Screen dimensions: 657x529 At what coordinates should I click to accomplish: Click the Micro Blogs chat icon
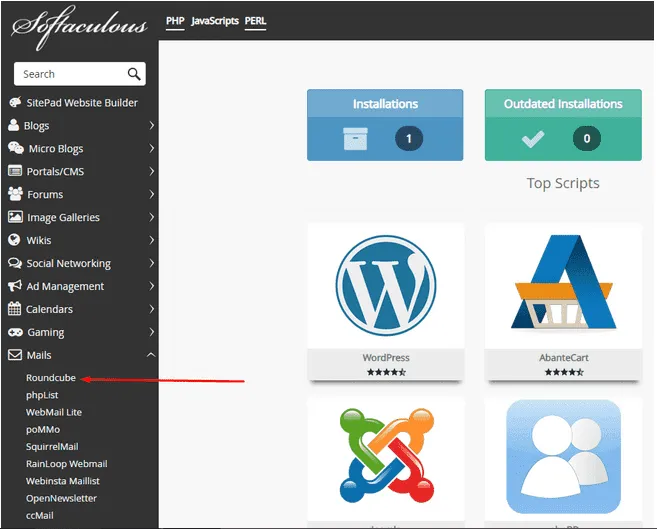point(15,149)
